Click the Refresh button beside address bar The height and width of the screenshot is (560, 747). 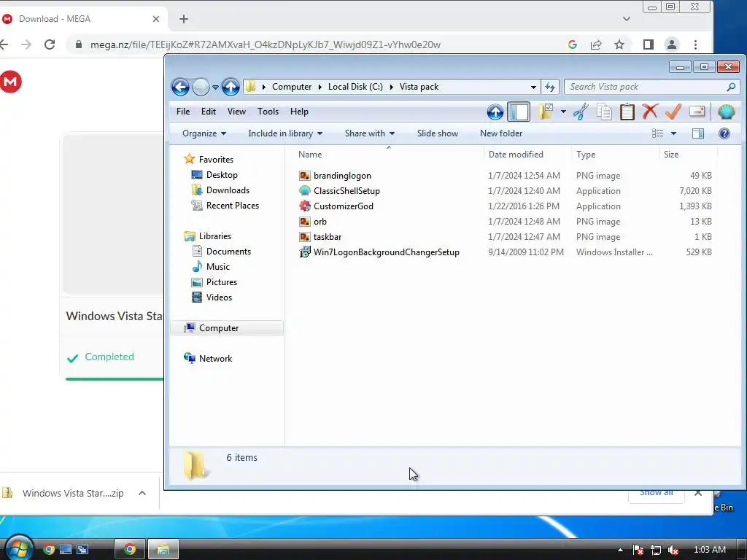pos(550,87)
